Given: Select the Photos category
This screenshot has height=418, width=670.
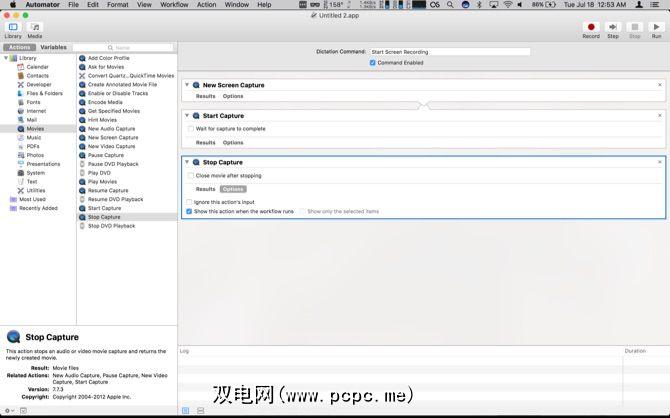Looking at the screenshot, I should (35, 155).
